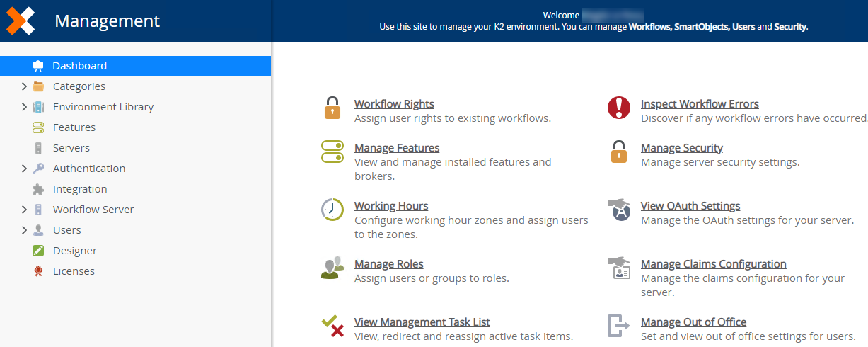Click the Manage Features toggle icon
The width and height of the screenshot is (868, 347).
click(x=332, y=152)
